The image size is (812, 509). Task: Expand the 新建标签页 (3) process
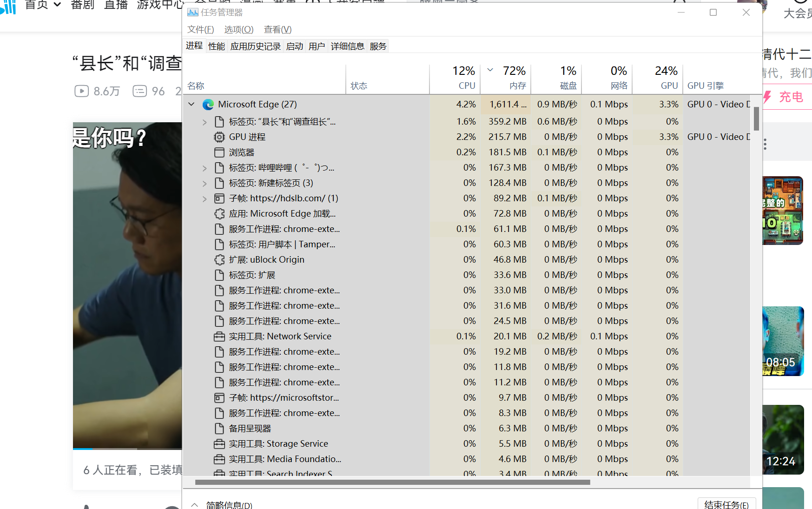click(205, 184)
